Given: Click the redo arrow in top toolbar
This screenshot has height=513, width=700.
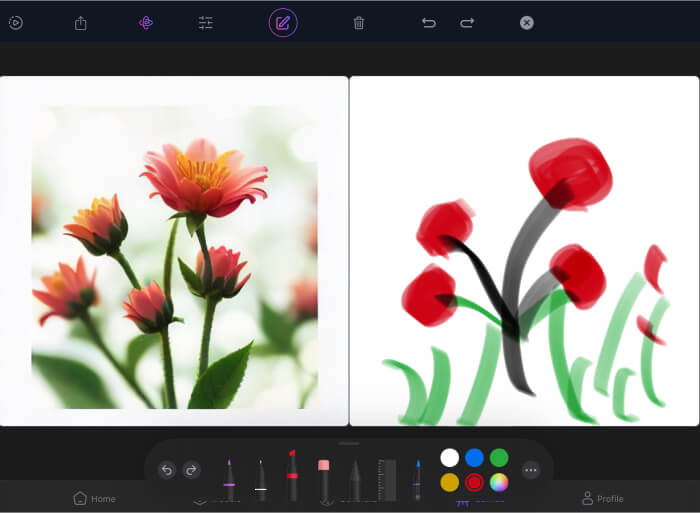Looking at the screenshot, I should 467,23.
